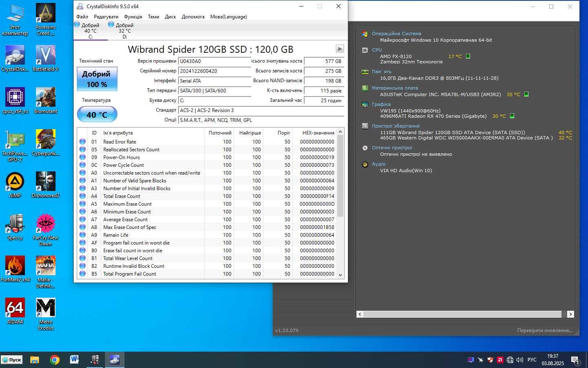Select the Dishonored2 desktop shortcut

pos(45,184)
